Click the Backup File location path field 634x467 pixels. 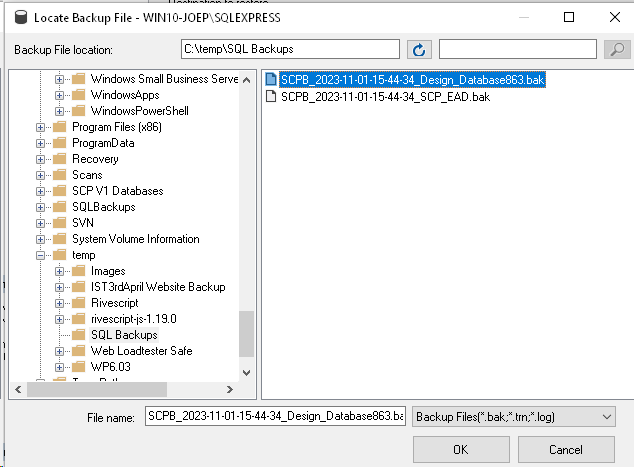tap(290, 49)
